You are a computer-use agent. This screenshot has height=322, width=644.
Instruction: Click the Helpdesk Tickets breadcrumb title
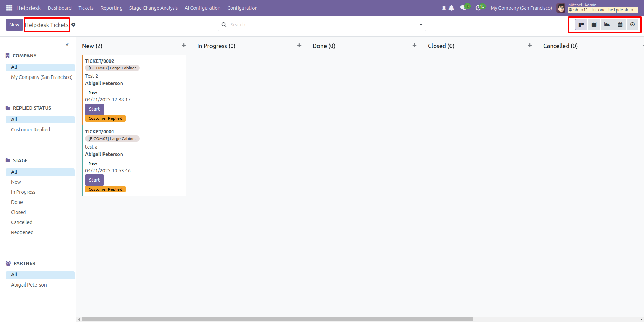click(x=47, y=25)
